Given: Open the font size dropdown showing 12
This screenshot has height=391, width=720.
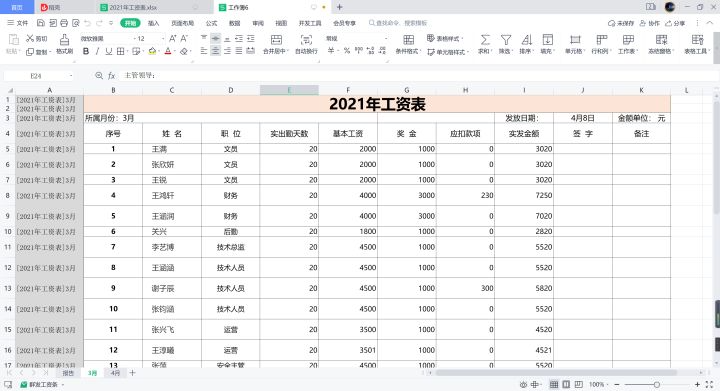Looking at the screenshot, I should pyautogui.click(x=162, y=39).
